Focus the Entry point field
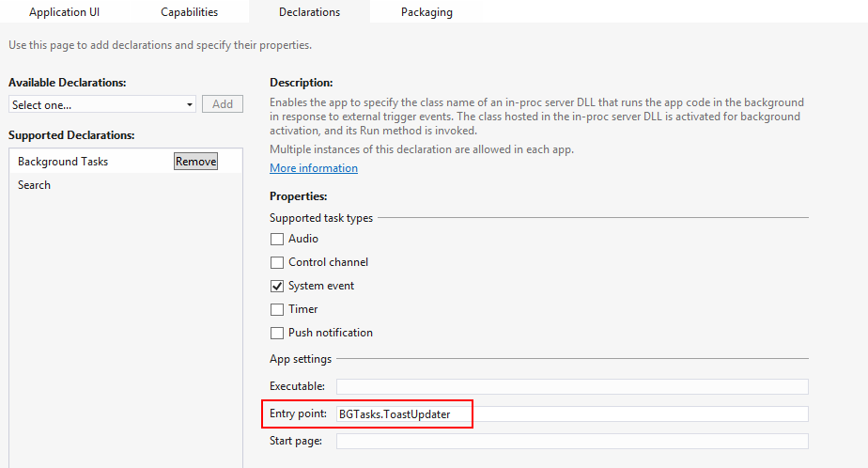Viewport: 868px width, 468px height. coord(572,414)
